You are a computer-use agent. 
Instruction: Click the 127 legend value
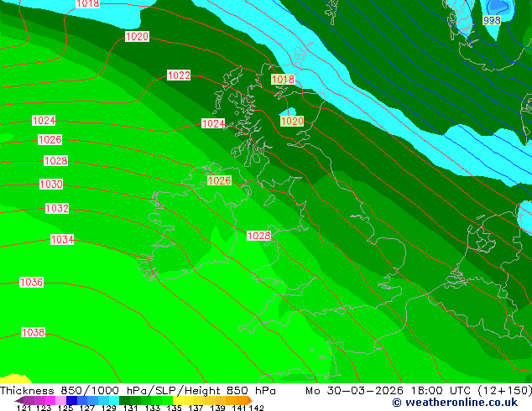[87, 408]
